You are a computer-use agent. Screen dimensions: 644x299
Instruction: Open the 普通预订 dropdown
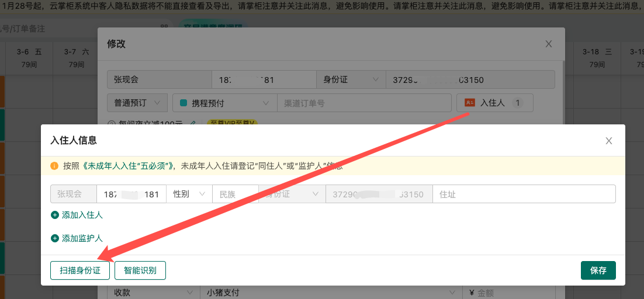click(x=137, y=103)
